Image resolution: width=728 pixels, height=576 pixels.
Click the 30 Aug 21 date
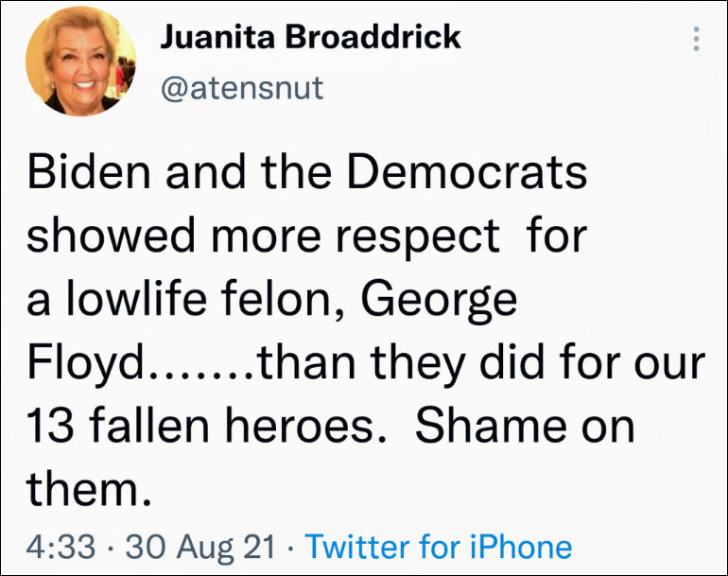pyautogui.click(x=200, y=546)
